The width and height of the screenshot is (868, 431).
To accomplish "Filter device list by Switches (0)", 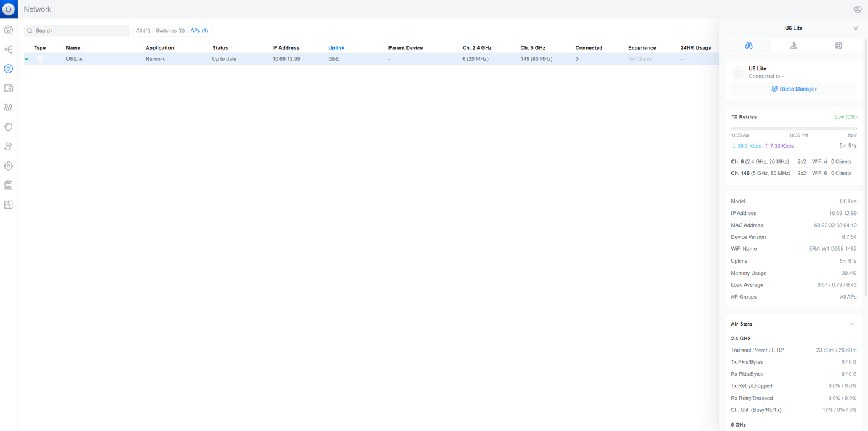I will tap(171, 30).
